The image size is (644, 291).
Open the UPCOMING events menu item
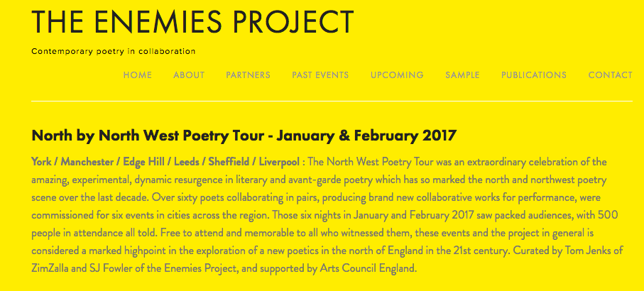[x=397, y=75]
